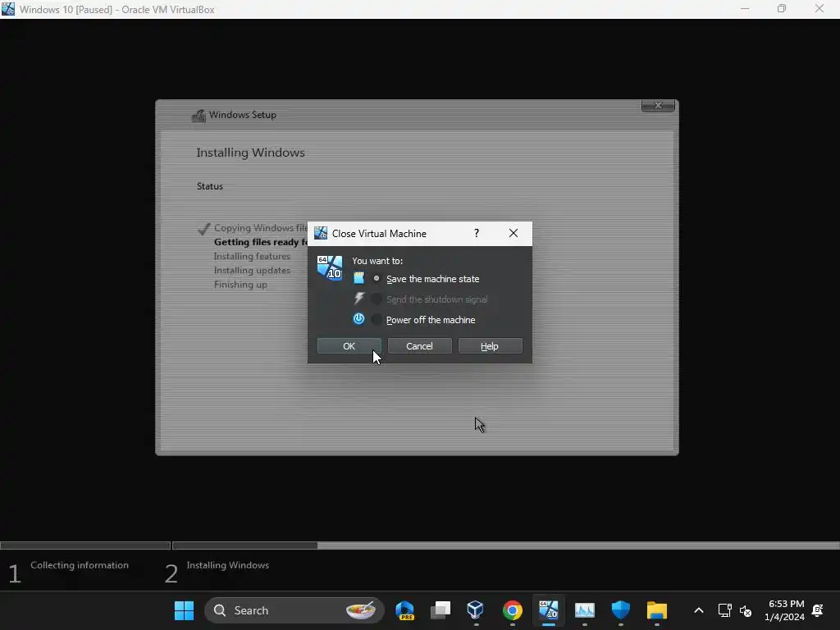Screen dimensions: 840x630
Task: Click the search highlight food bowl icon
Action: click(x=361, y=610)
